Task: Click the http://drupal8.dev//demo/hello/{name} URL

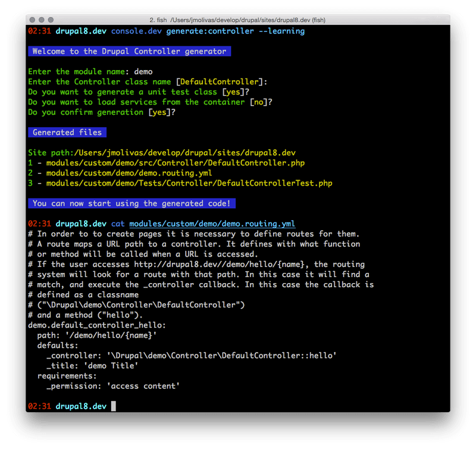Action: tap(219, 265)
